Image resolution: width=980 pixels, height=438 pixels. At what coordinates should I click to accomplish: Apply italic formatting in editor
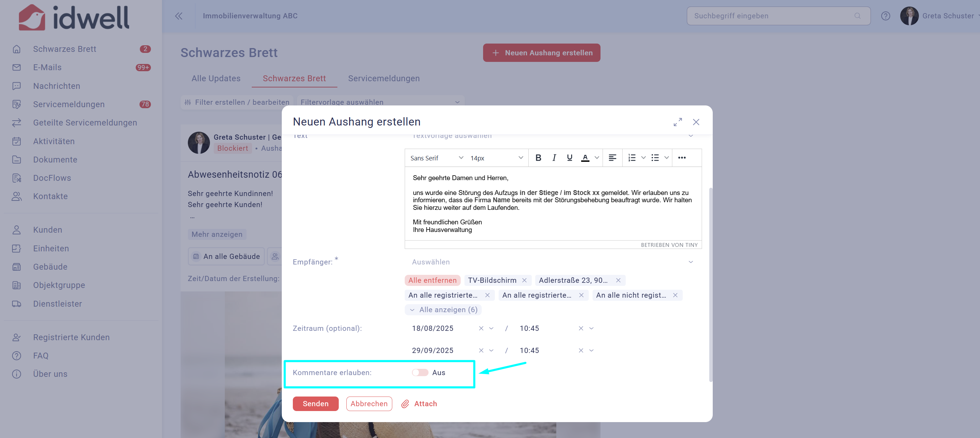pyautogui.click(x=554, y=158)
